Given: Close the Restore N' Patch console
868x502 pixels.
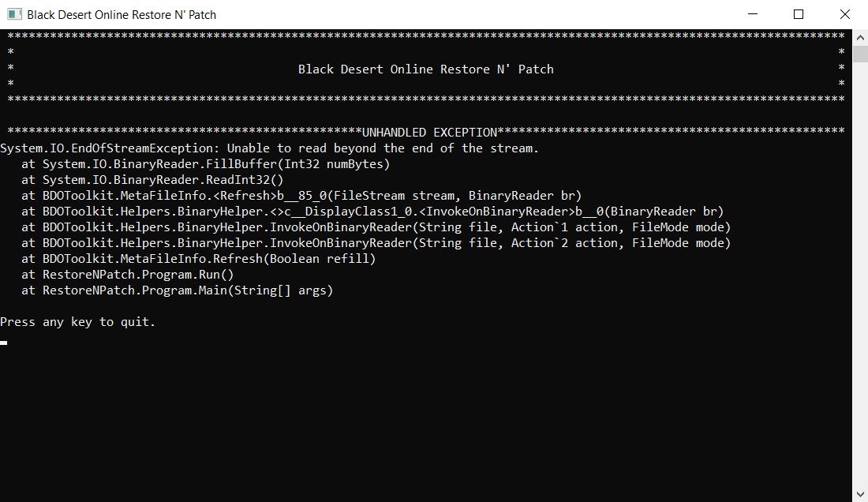Looking at the screenshot, I should 845,14.
